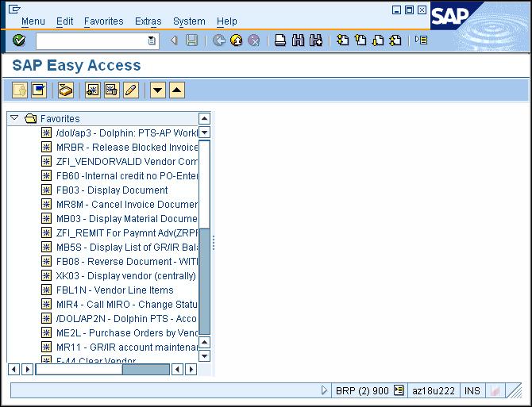The height and width of the screenshot is (407, 532).
Task: Select ZFI_REMIT For Paymnt Adv favorite
Action: pyautogui.click(x=127, y=233)
